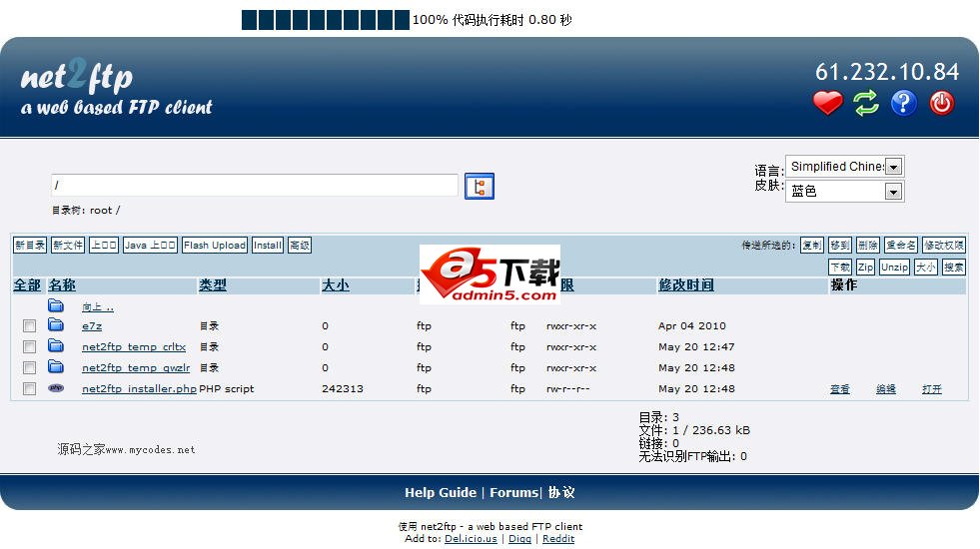Click the 下载 download button
Screen dimensions: 980x549
click(840, 268)
